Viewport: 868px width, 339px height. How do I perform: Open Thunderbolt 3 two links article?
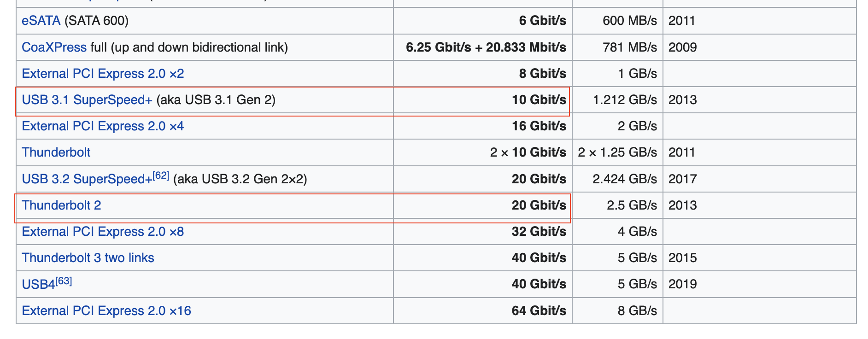(x=88, y=258)
